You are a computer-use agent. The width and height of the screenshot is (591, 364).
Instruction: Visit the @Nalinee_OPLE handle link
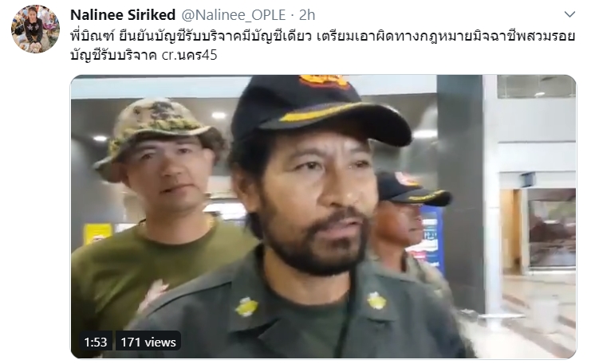(234, 15)
